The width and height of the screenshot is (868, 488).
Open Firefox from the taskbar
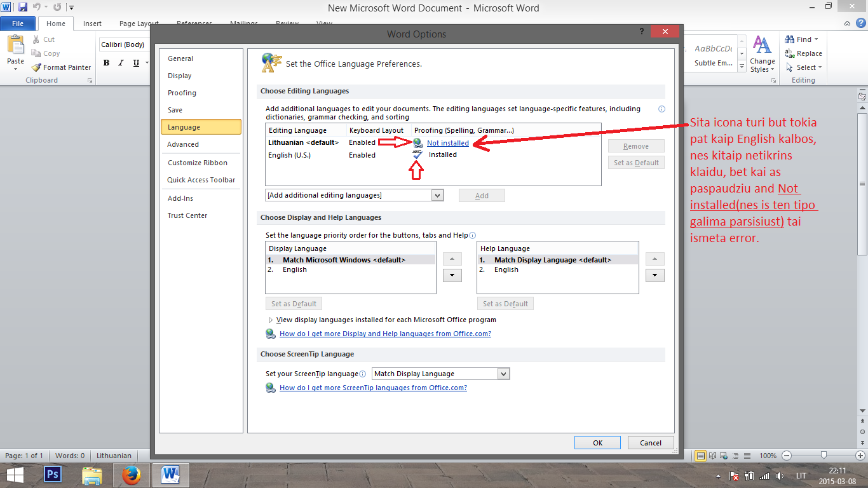[131, 475]
